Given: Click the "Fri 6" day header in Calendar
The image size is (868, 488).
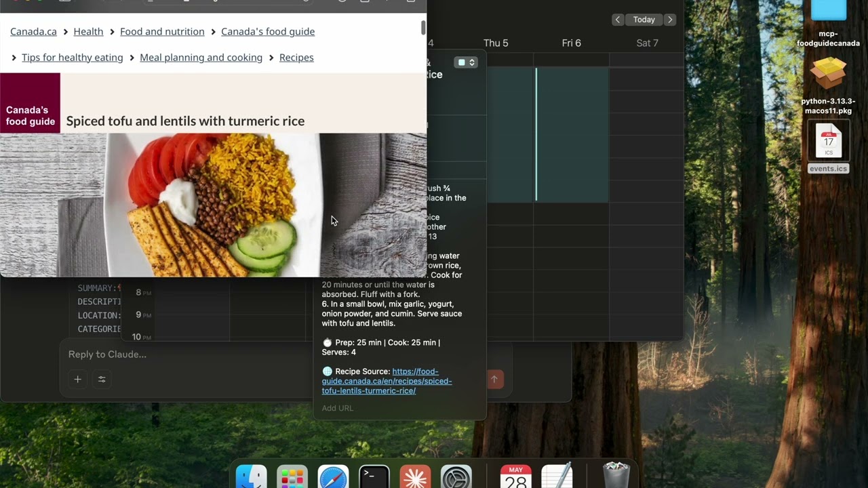Looking at the screenshot, I should (572, 43).
